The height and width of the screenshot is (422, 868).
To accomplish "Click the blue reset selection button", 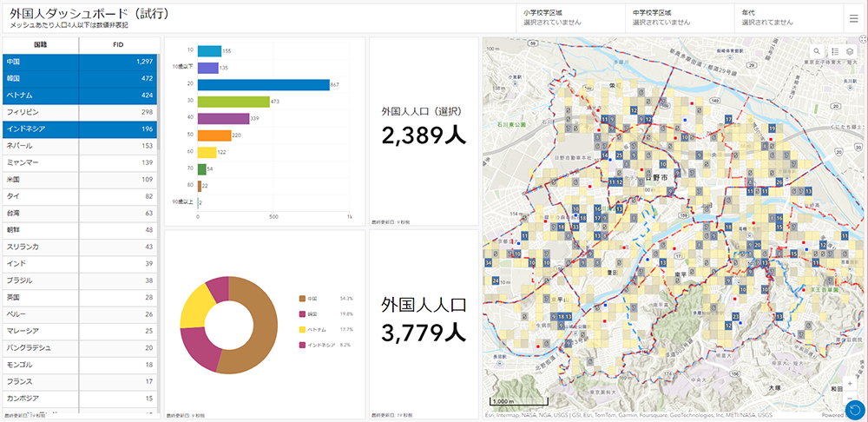I will click(x=855, y=410).
